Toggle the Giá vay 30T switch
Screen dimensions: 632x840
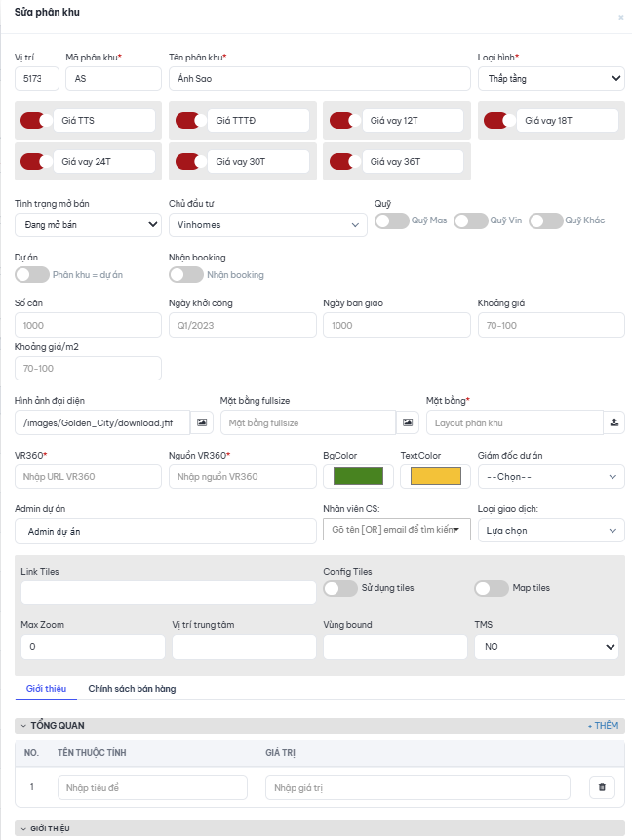click(191, 161)
